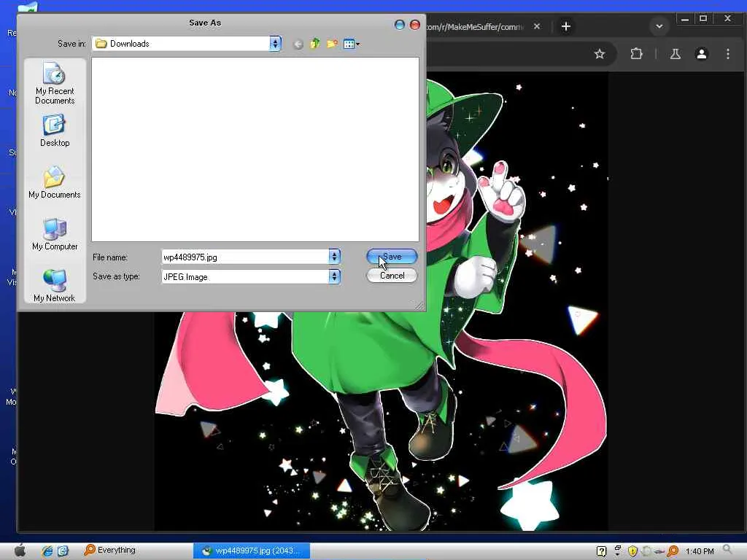Expand the File name dropdown arrow
The image size is (747, 560).
coord(334,257)
